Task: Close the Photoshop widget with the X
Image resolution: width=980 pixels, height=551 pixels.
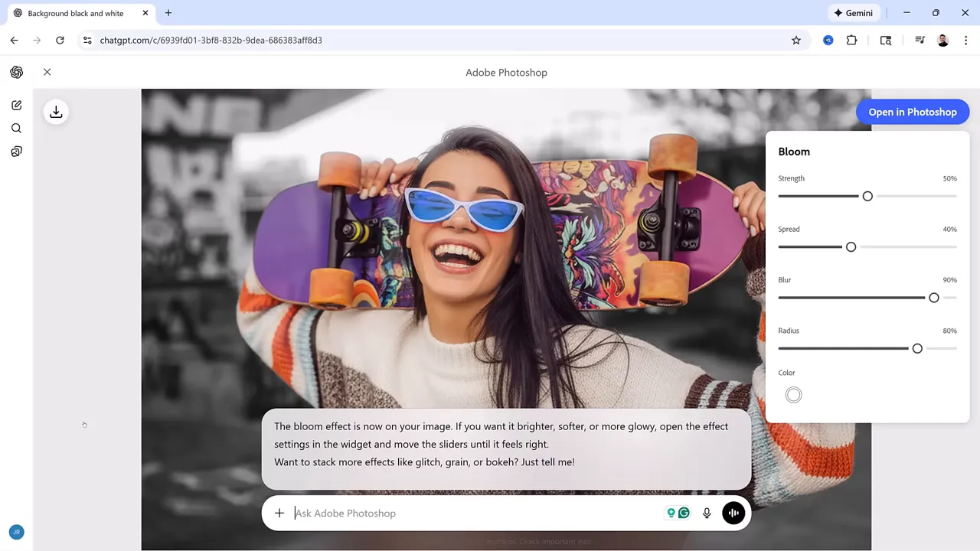Action: pyautogui.click(x=47, y=72)
